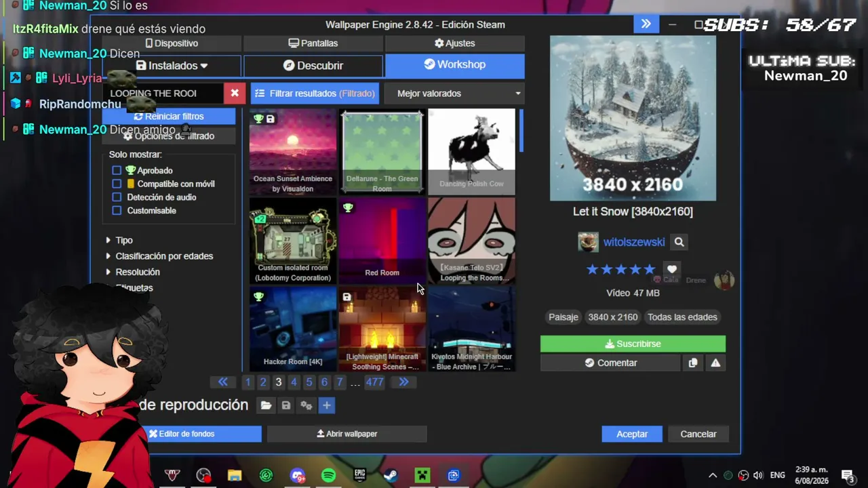This screenshot has height=488, width=868.
Task: Open Spotify from the taskbar
Action: [328, 475]
